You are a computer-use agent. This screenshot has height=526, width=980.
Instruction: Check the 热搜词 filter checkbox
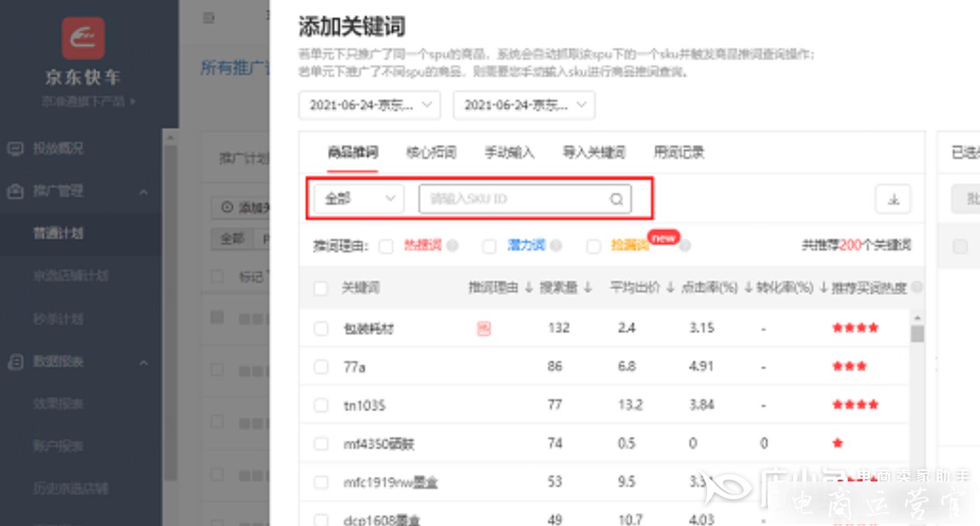coord(386,246)
